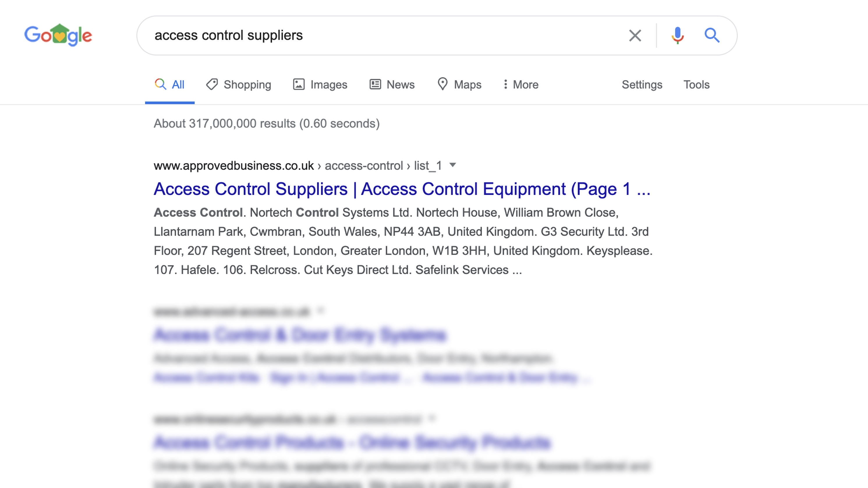Open the More search categories menu
Viewport: 868px width, 488px height.
pyautogui.click(x=521, y=84)
